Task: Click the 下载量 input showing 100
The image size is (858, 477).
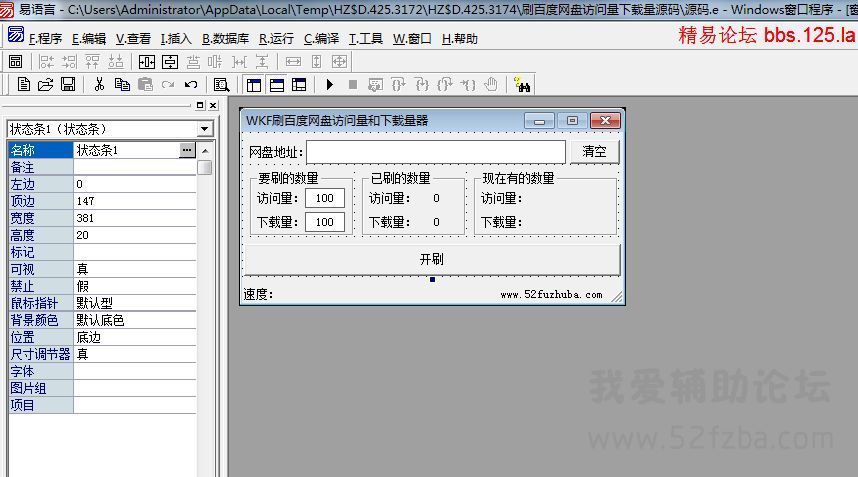Action: click(x=324, y=222)
